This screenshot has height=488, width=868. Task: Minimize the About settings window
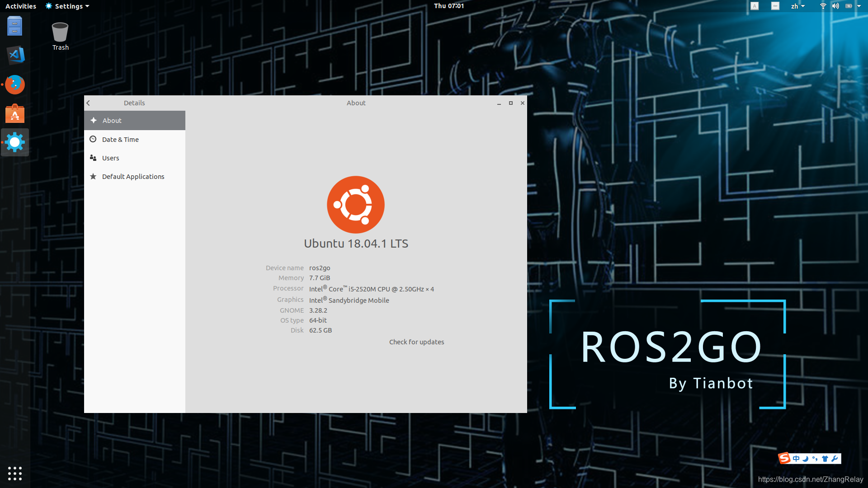(499, 103)
